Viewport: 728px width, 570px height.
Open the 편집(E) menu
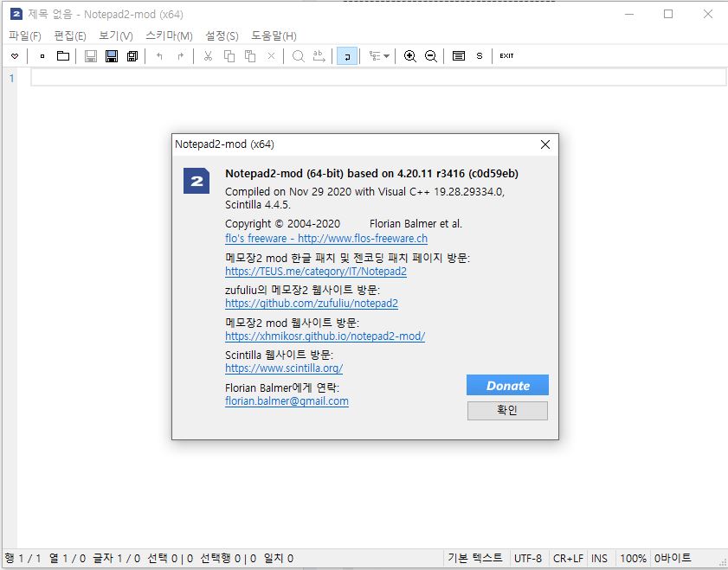pos(70,35)
